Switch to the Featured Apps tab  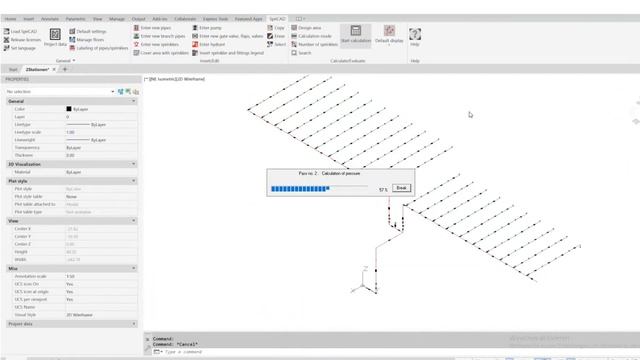click(248, 19)
